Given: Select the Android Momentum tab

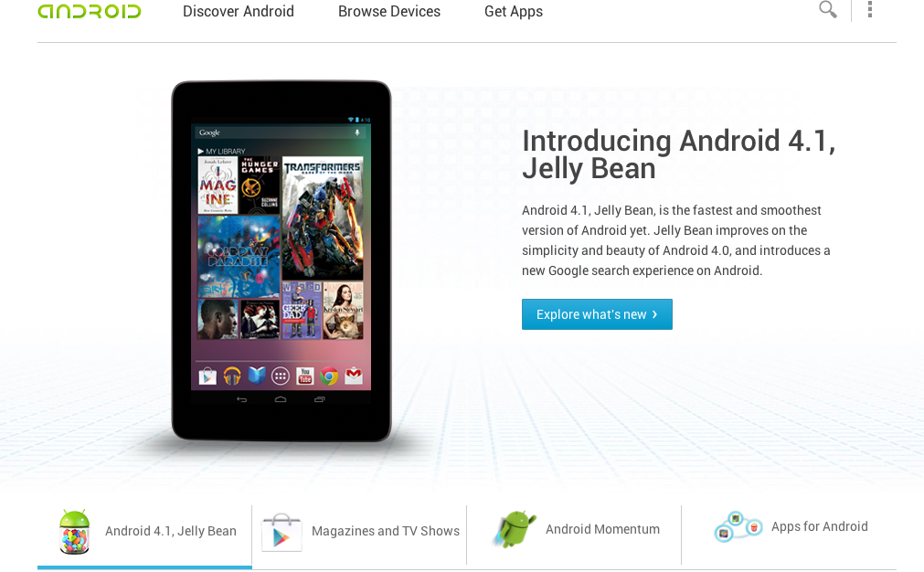Looking at the screenshot, I should click(x=574, y=535).
